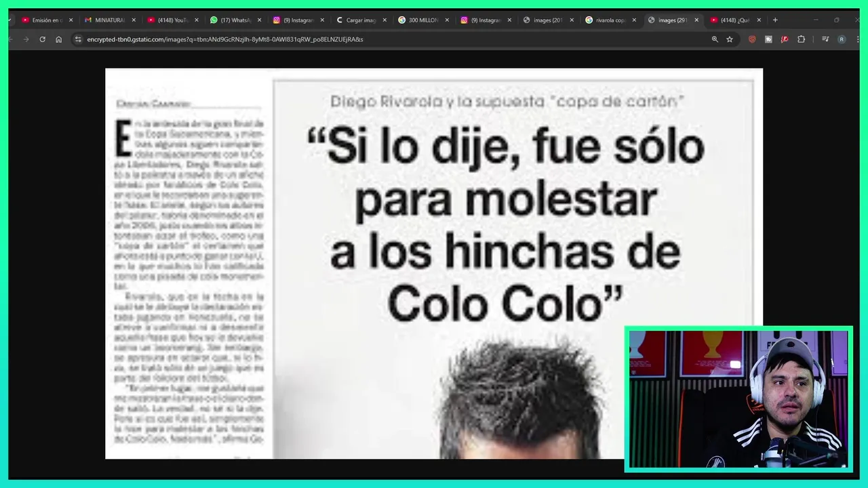Close the images (201 tab
The height and width of the screenshot is (488, 868).
pyautogui.click(x=572, y=20)
